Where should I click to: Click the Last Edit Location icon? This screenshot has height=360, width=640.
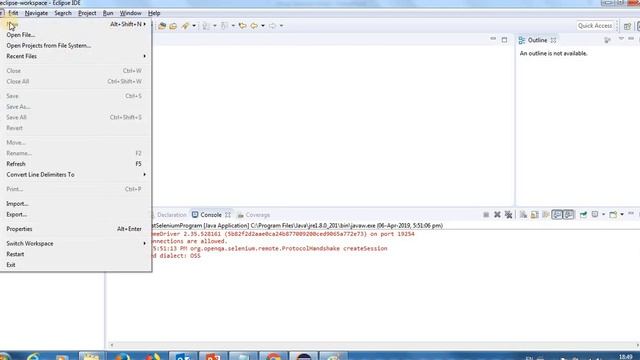point(242,26)
